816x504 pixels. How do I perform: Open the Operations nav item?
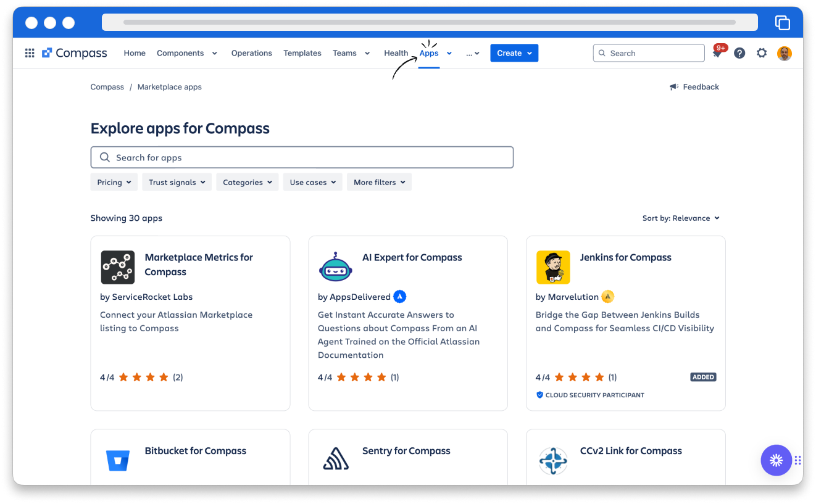click(252, 53)
